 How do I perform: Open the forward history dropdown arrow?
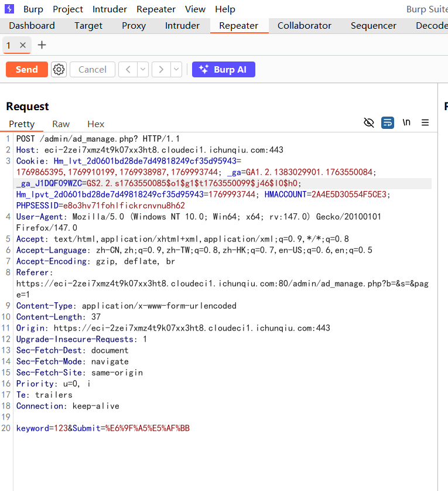tap(176, 70)
